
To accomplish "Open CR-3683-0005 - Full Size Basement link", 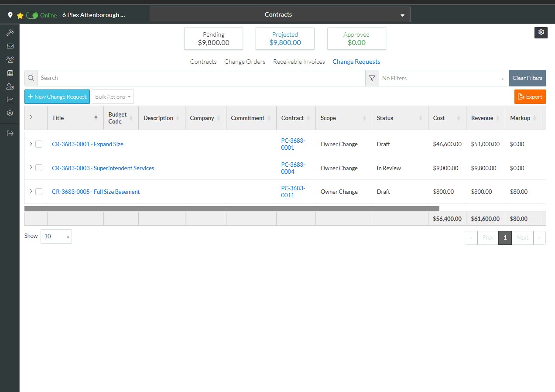I will 96,192.
